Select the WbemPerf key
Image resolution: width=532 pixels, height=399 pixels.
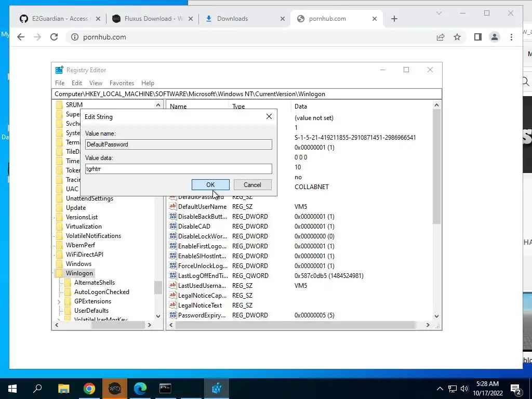81,245
